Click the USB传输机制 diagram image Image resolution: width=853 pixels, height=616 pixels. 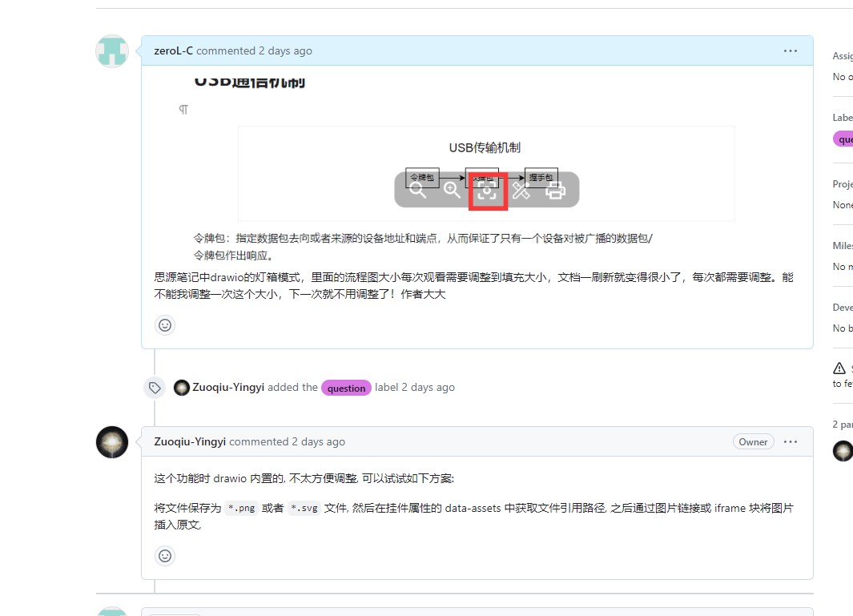[x=485, y=148]
